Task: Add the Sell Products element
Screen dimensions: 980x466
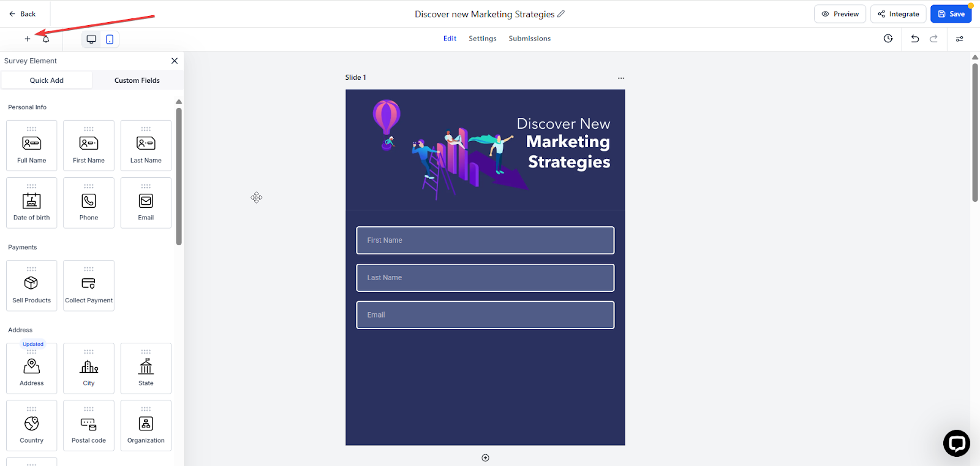Action: (32, 286)
